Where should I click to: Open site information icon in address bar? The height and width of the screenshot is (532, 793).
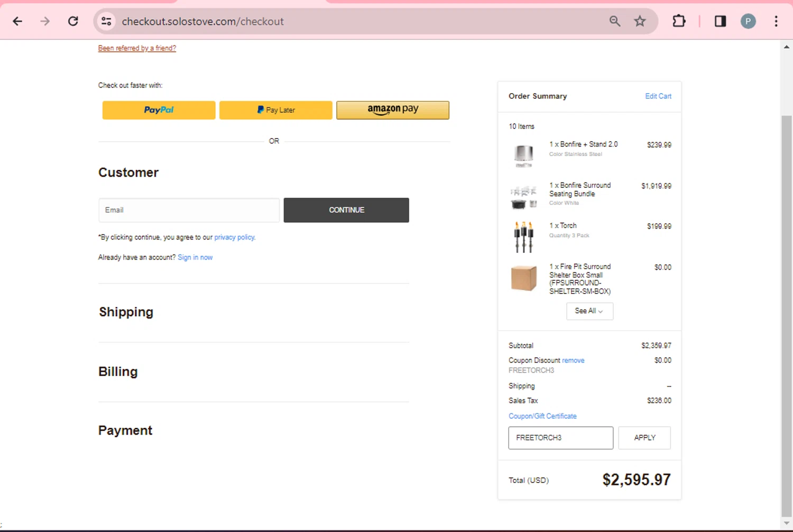click(x=106, y=21)
